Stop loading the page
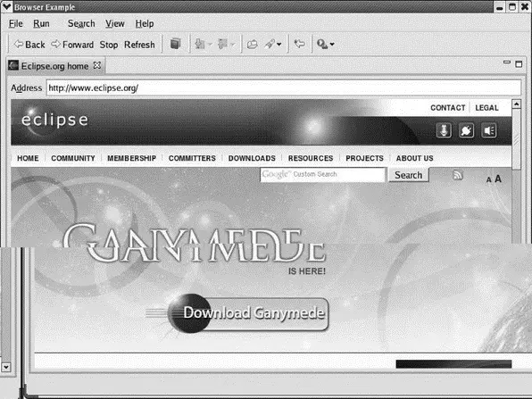 tap(109, 45)
